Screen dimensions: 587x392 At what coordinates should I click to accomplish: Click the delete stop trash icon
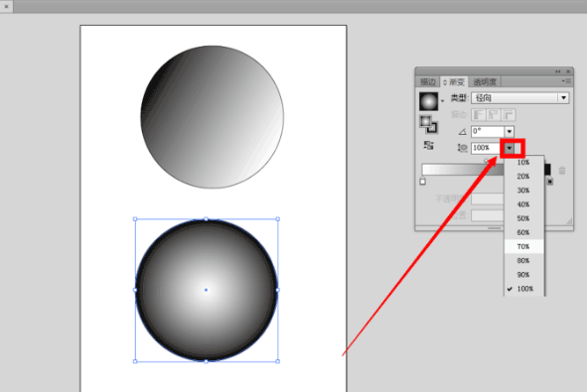point(562,171)
